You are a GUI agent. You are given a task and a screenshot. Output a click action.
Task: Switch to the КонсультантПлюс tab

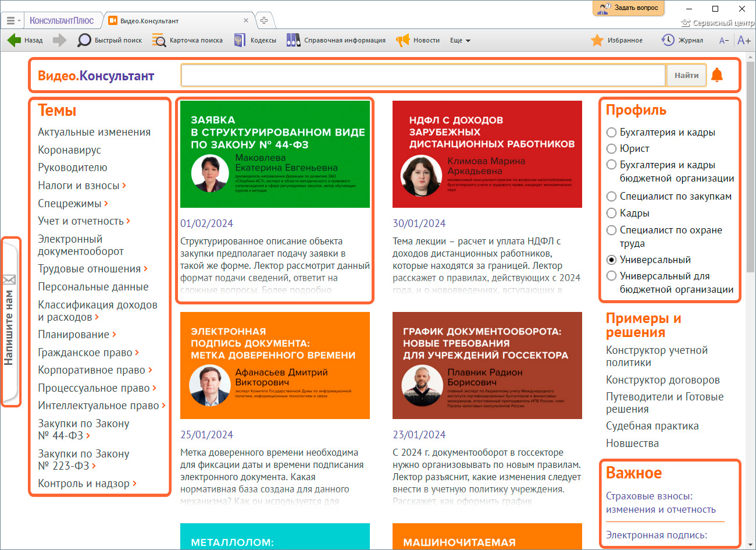pyautogui.click(x=62, y=20)
